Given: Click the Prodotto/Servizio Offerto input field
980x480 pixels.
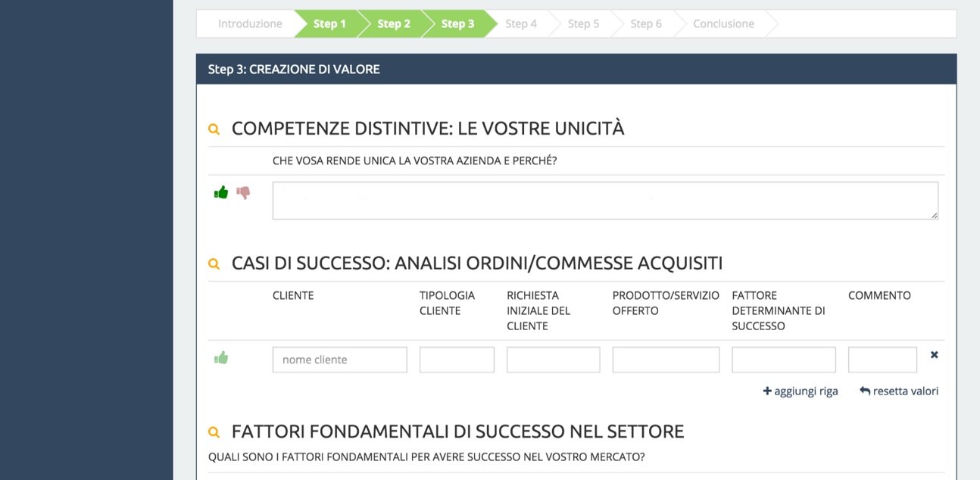Looking at the screenshot, I should [666, 360].
